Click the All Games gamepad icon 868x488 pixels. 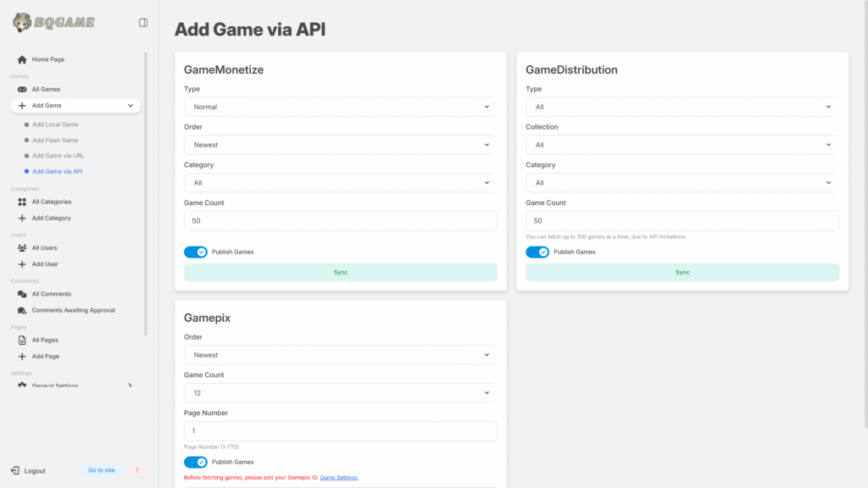[x=22, y=89]
